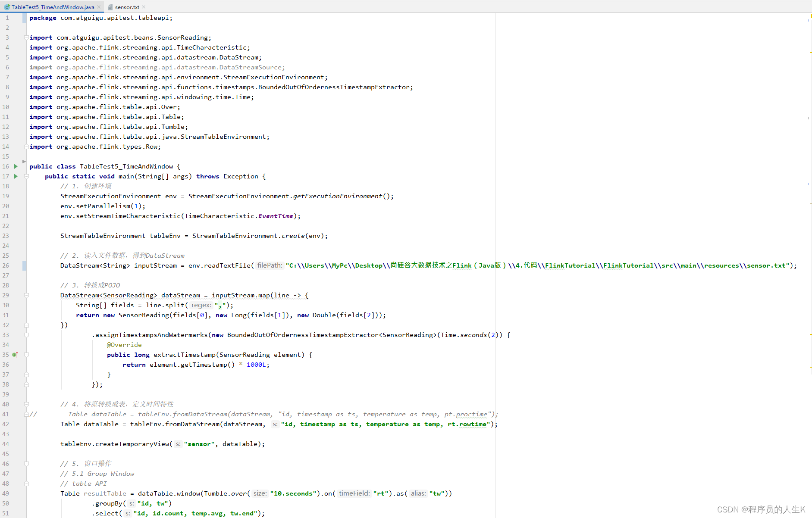Click the Tumble import on line 12

[x=108, y=127]
